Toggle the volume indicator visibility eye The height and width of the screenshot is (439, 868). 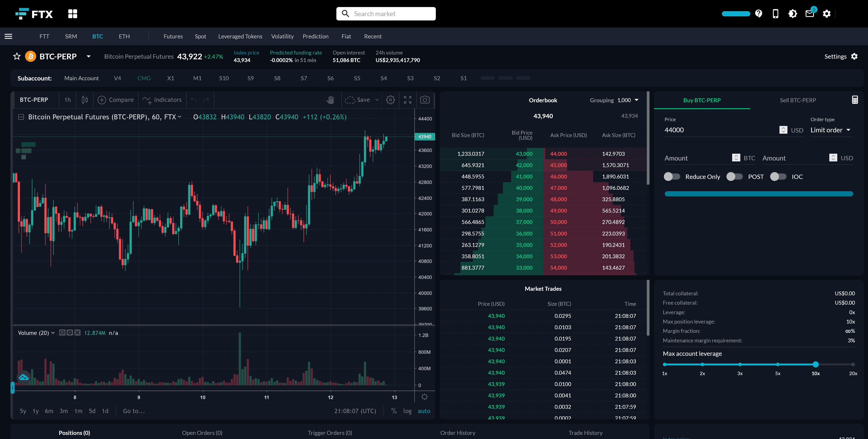(x=62, y=333)
